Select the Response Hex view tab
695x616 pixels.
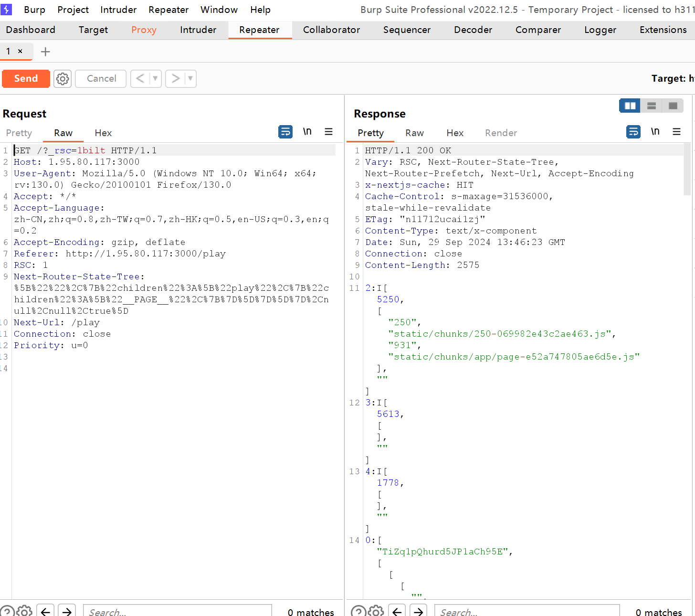click(x=455, y=133)
